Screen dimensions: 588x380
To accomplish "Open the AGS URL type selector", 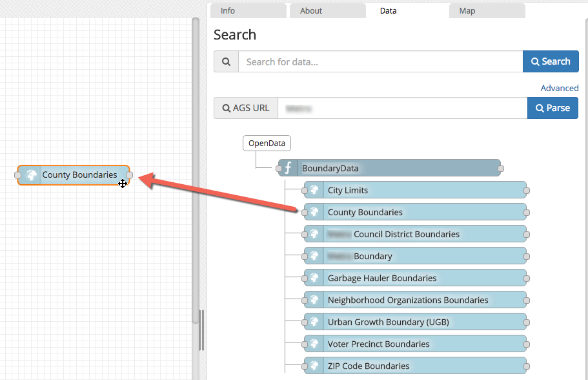I will click(x=246, y=108).
